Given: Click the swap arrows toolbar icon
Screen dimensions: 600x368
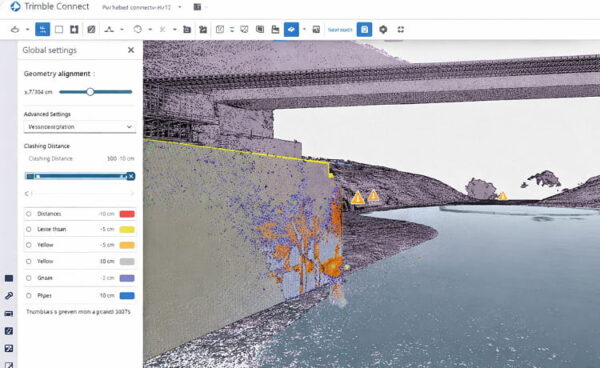Looking at the screenshot, I should pyautogui.click(x=232, y=29).
